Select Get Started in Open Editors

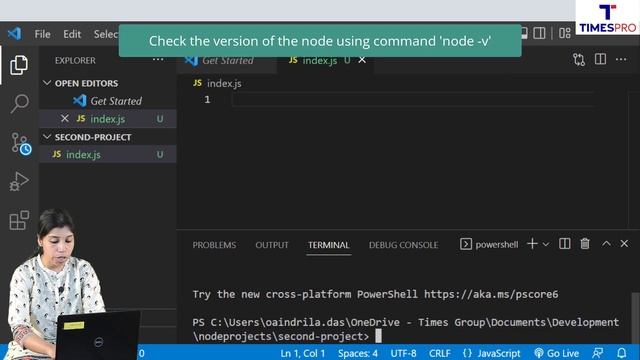click(x=107, y=101)
